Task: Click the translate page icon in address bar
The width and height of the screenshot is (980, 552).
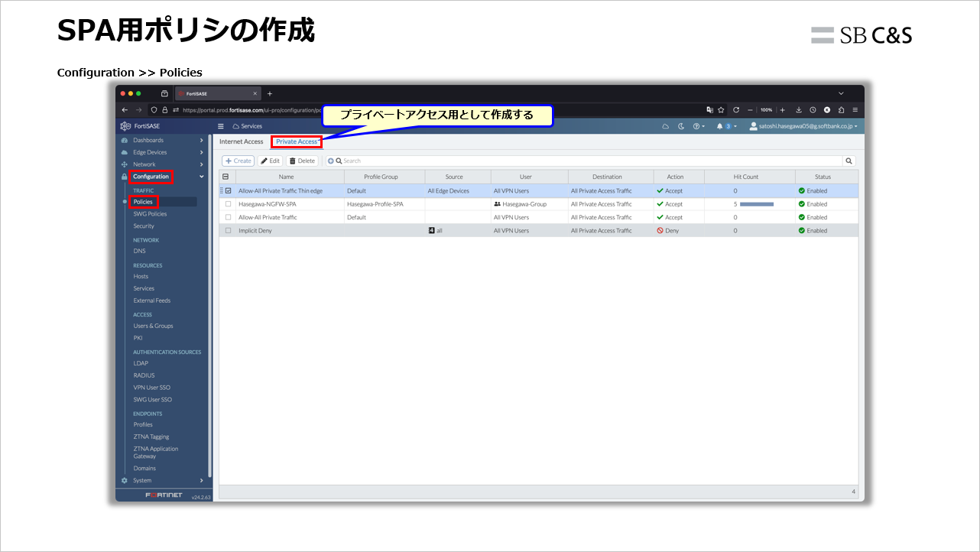Action: [x=709, y=109]
